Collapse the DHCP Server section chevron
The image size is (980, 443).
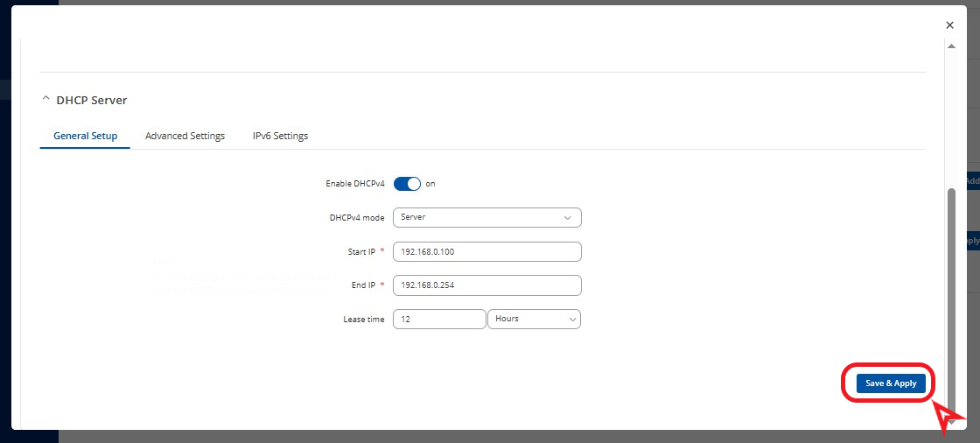point(46,100)
